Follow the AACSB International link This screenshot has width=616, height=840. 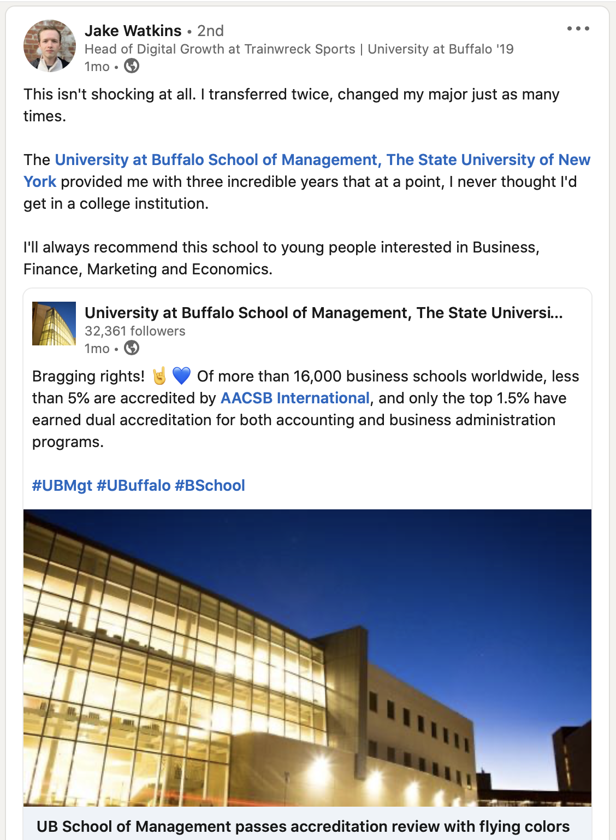point(295,398)
